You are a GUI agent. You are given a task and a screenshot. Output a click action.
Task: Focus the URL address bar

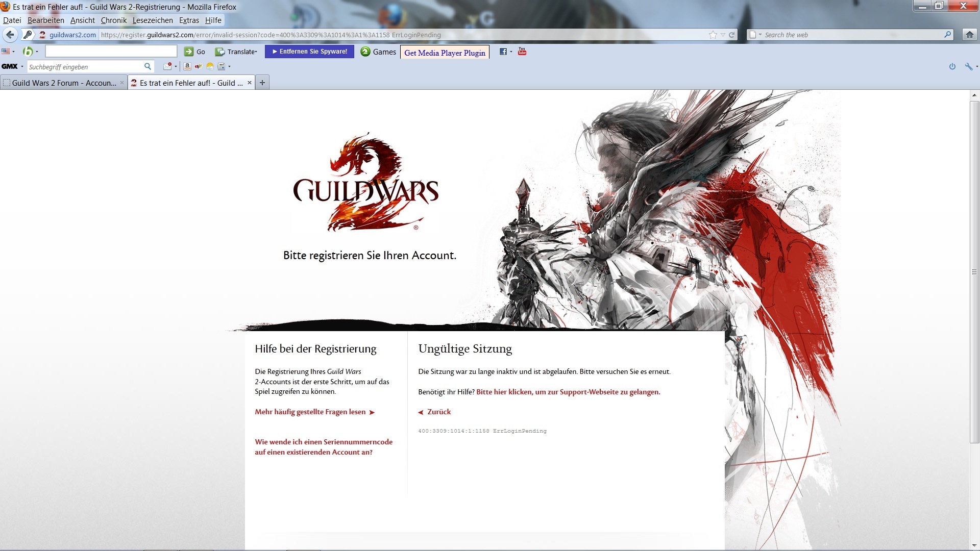tap(403, 35)
